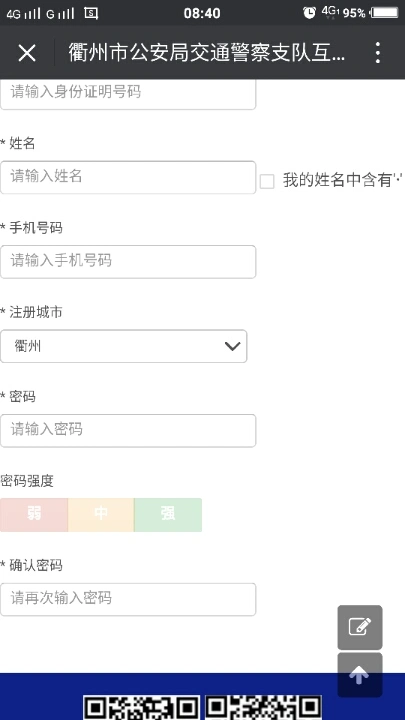Click the 请输入密码 password field
Image resolution: width=405 pixels, height=720 pixels.
point(128,431)
